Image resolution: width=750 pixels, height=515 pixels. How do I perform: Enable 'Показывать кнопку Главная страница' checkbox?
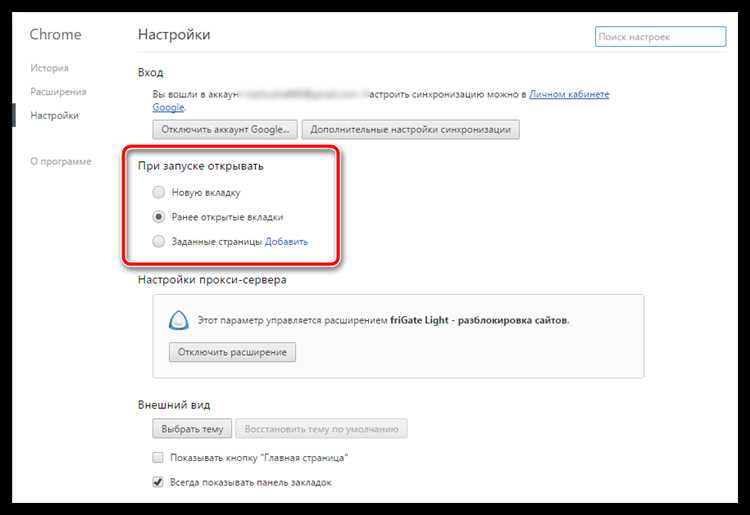(x=158, y=458)
